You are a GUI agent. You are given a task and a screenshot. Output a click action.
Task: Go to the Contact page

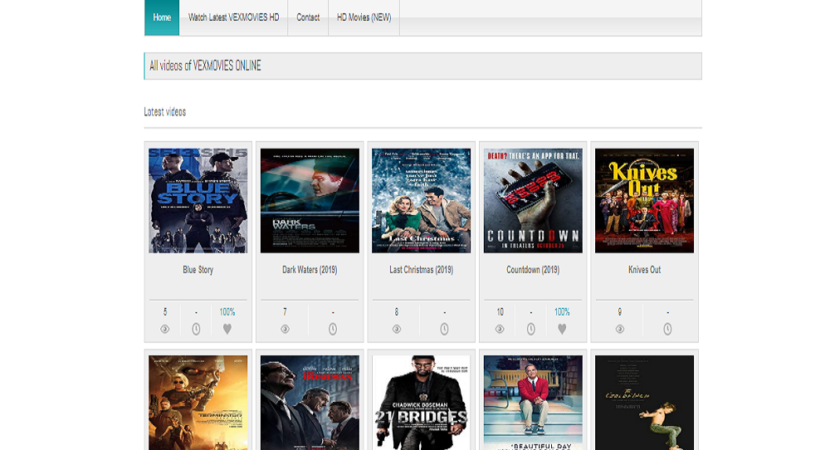308,17
